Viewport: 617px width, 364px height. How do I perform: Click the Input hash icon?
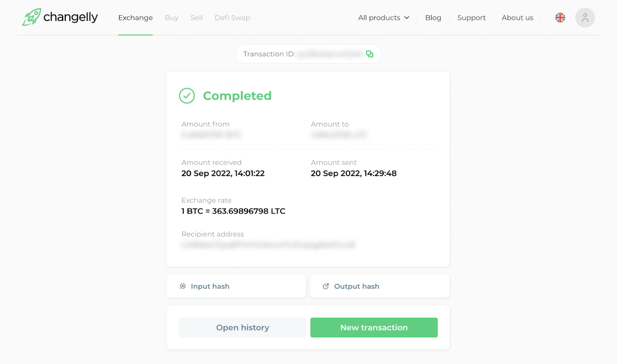click(x=183, y=286)
